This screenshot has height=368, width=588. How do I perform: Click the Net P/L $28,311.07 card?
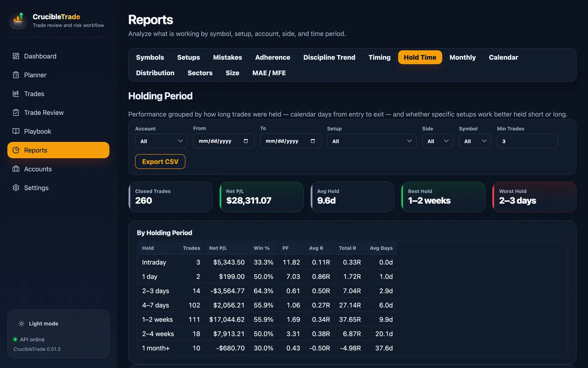pyautogui.click(x=261, y=197)
